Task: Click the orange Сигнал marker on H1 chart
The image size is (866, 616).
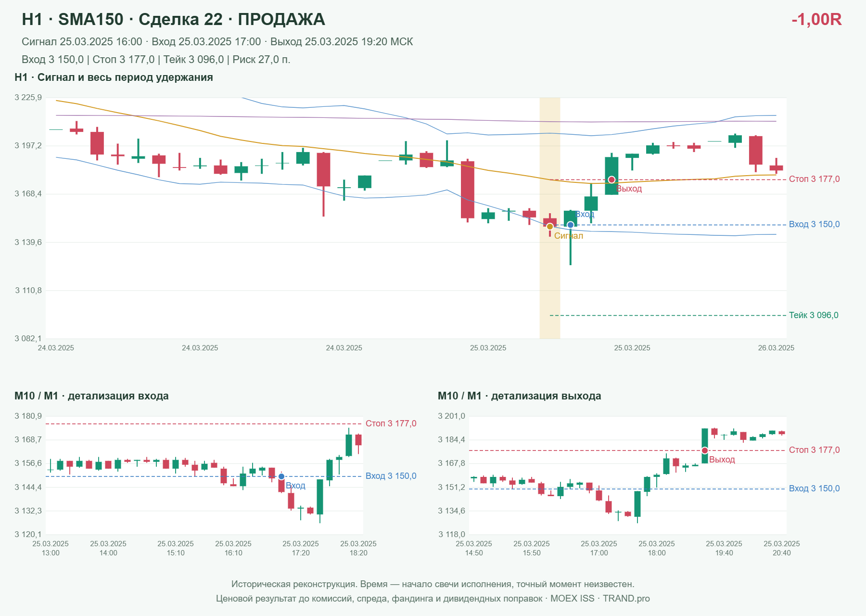Action: (x=550, y=227)
